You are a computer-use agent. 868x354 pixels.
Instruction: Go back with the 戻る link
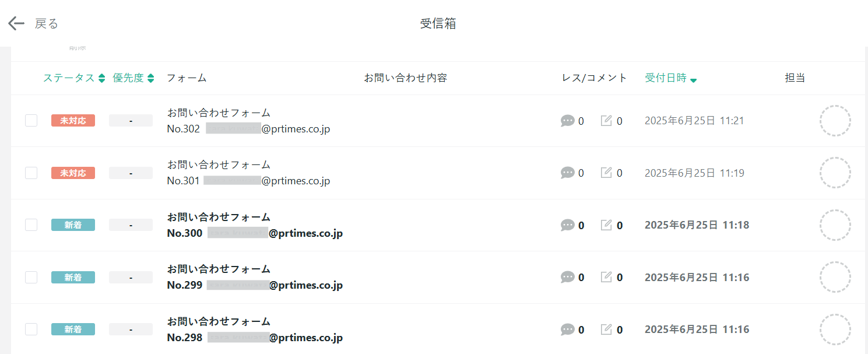coord(47,23)
